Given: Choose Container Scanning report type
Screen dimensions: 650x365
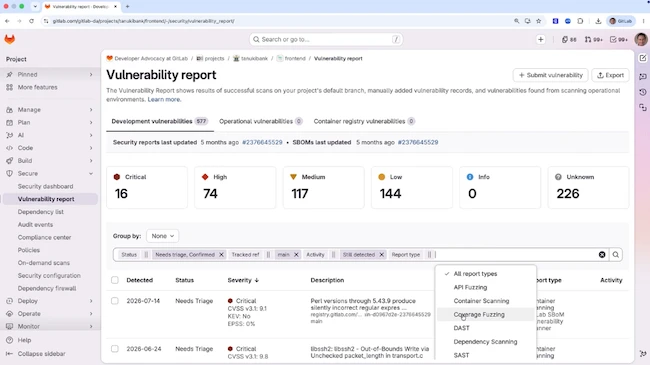Looking at the screenshot, I should (485, 301).
